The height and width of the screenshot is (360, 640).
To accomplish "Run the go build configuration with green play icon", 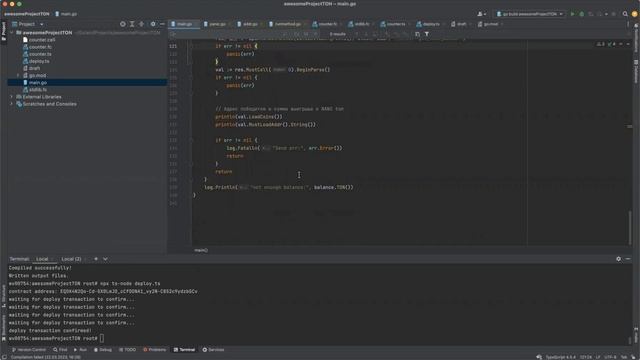I will pos(572,14).
